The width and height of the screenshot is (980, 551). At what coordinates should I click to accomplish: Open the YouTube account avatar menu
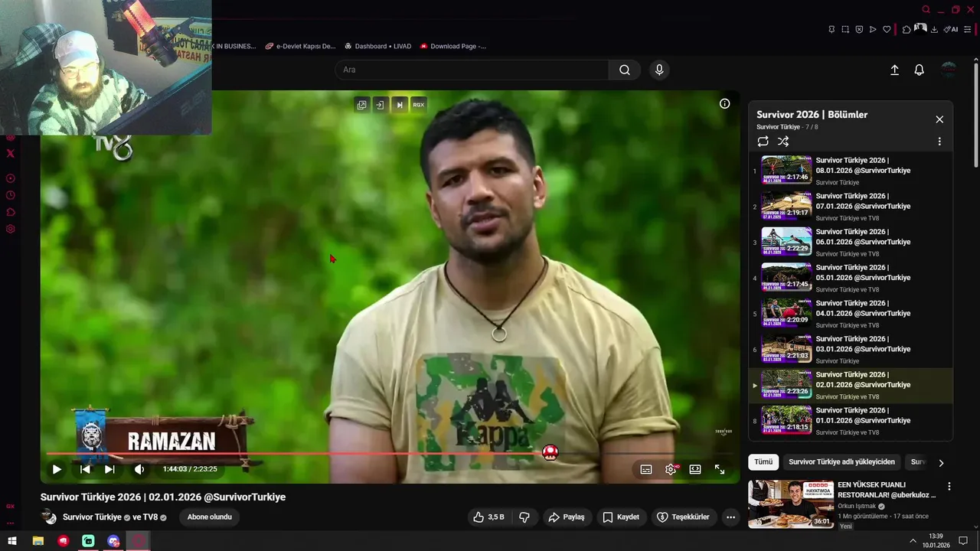(x=949, y=70)
